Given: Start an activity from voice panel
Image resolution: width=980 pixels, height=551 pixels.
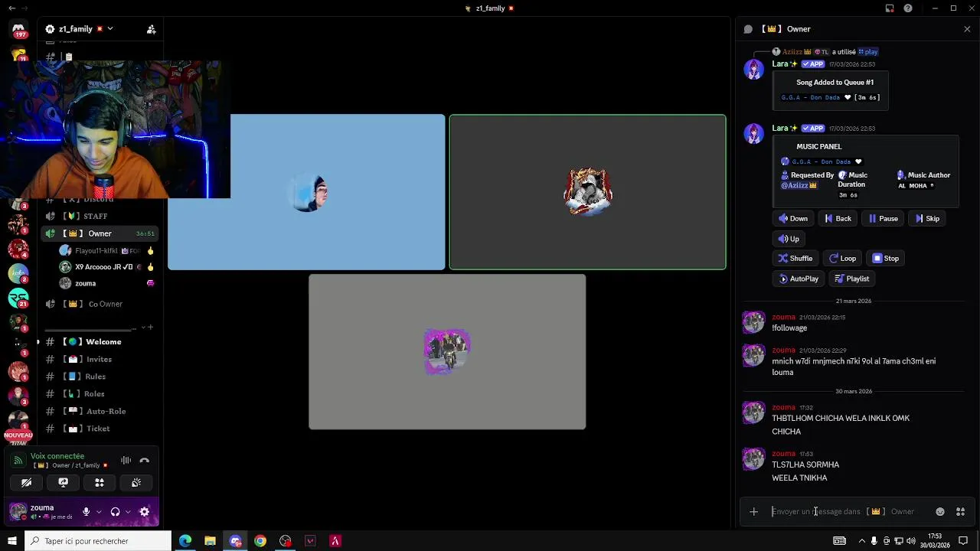Looking at the screenshot, I should 100,483.
